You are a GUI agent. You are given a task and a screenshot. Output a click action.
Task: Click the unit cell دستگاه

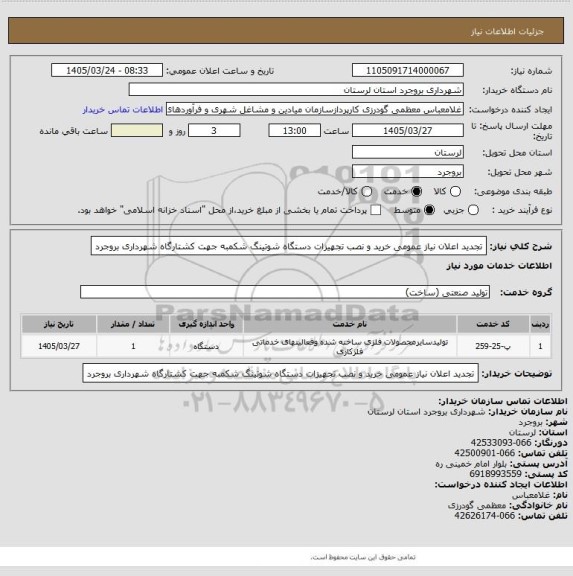tap(206, 346)
